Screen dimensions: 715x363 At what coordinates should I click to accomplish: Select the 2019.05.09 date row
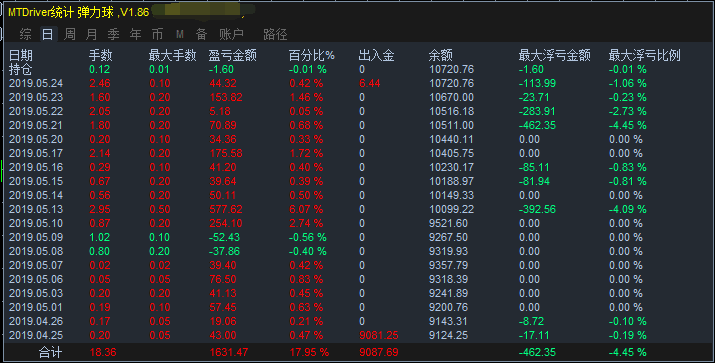click(x=36, y=237)
